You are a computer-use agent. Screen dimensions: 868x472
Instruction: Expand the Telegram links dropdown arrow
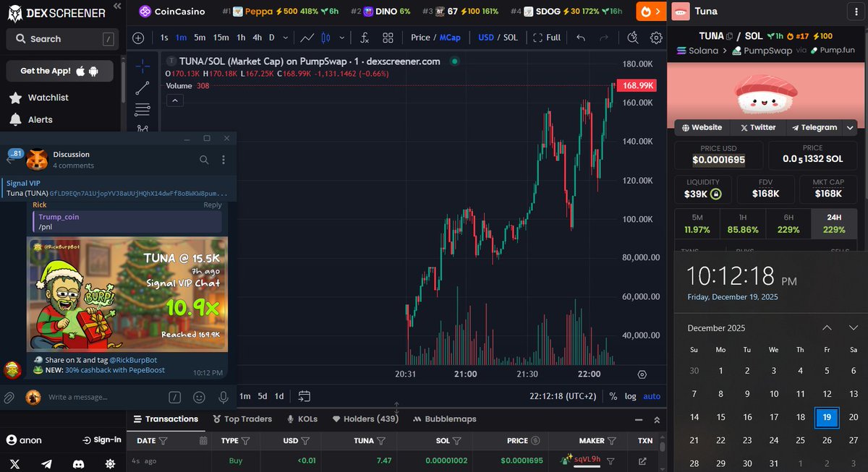pos(851,127)
